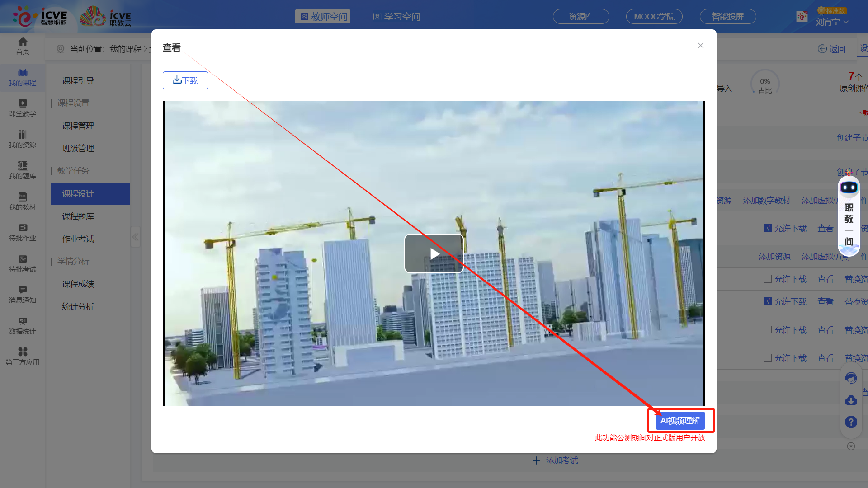This screenshot has width=868, height=488.
Task: Open 第三方应用 sidebar icon
Action: coord(23,356)
